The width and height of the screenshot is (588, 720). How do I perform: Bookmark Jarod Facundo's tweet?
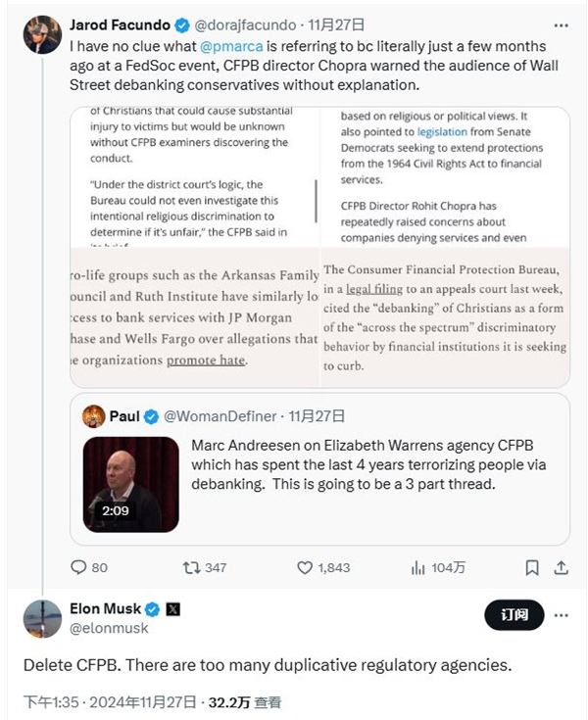pos(532,567)
